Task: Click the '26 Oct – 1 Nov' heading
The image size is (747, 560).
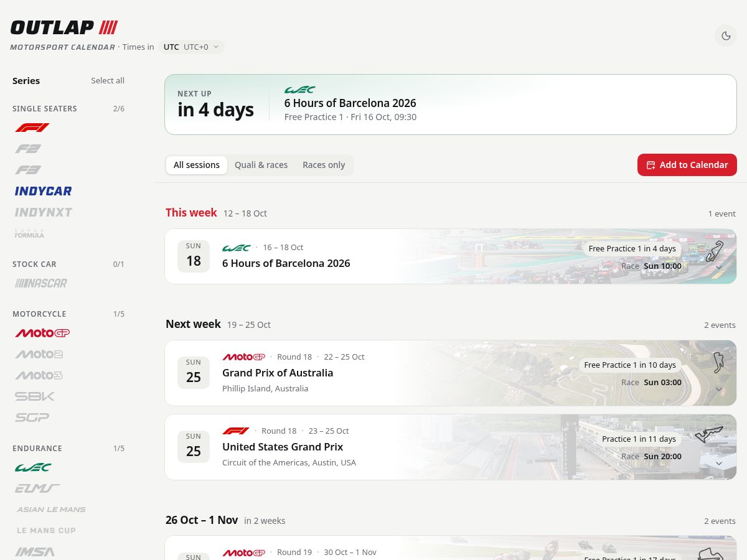Action: coord(202,520)
